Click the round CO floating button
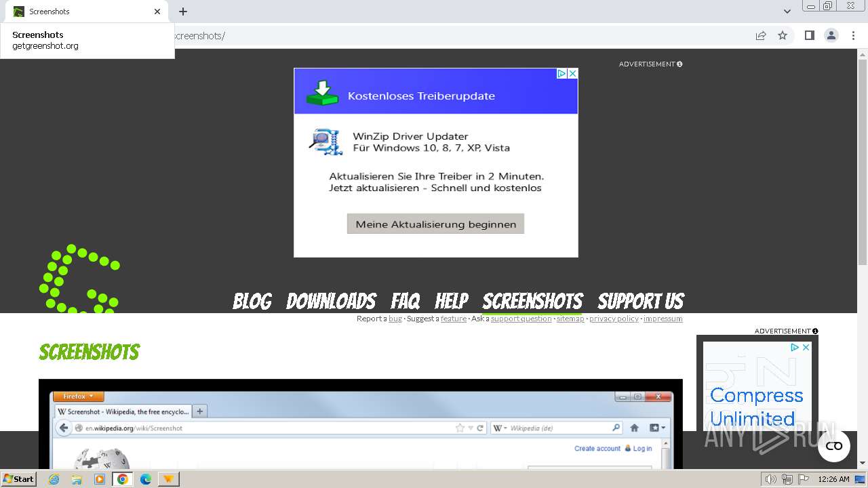The image size is (868, 488). [834, 446]
